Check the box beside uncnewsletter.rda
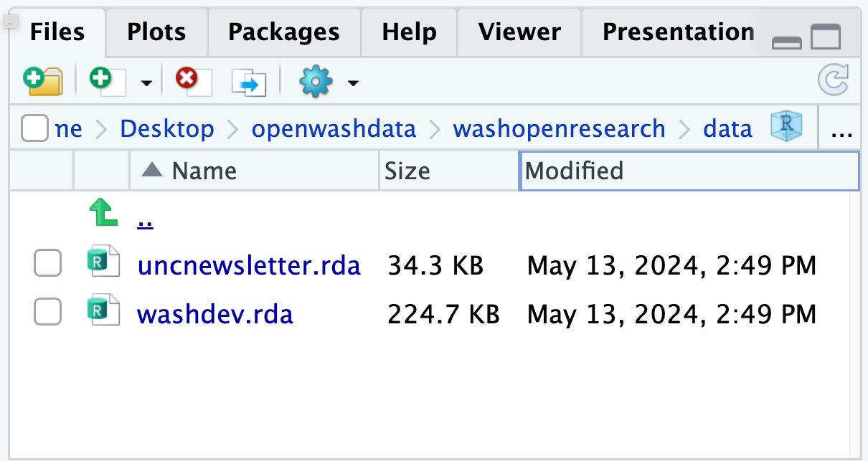 [x=48, y=265]
